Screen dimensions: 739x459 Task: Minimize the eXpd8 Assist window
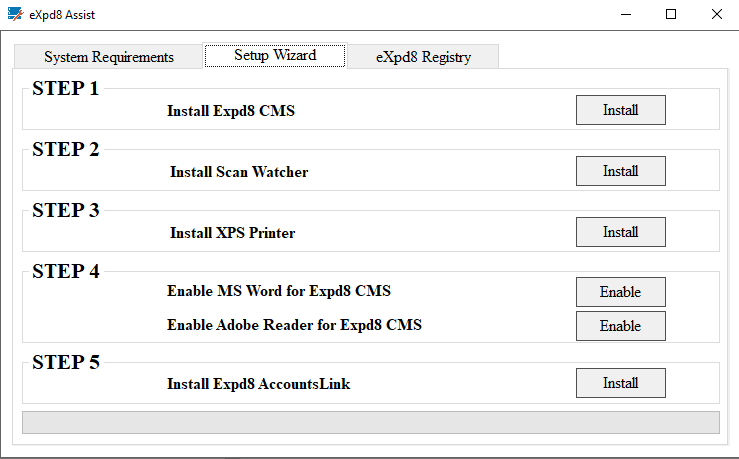[625, 14]
